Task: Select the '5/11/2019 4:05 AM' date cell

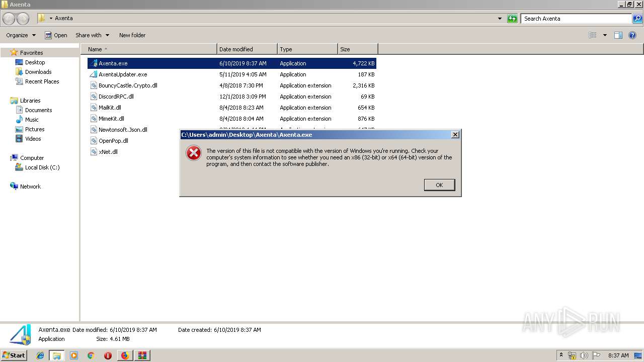Action: (243, 74)
